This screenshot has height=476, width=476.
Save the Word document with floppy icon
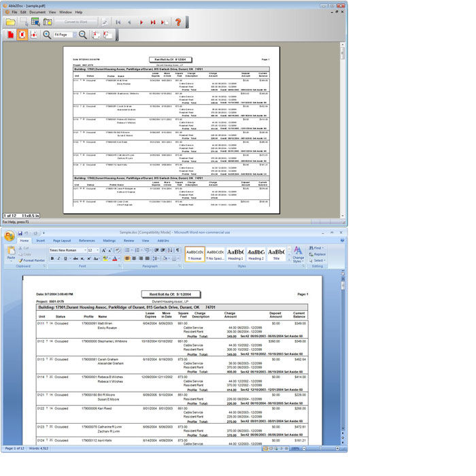(x=20, y=233)
